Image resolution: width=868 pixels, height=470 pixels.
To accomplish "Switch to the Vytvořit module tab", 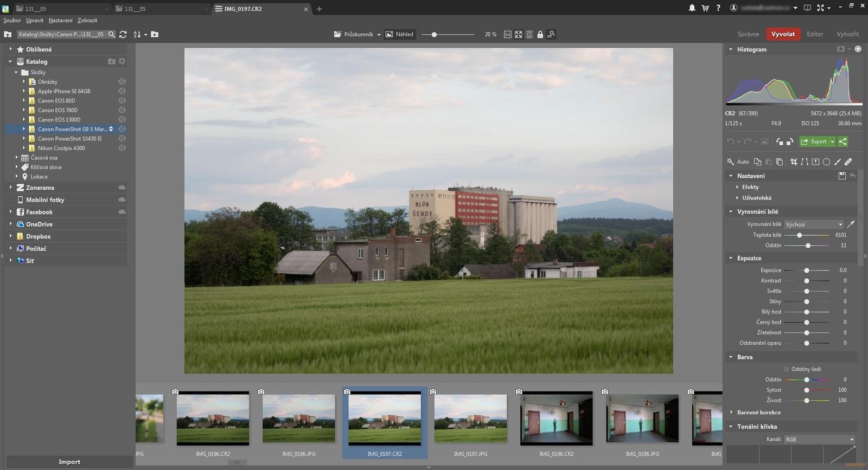I will point(847,34).
